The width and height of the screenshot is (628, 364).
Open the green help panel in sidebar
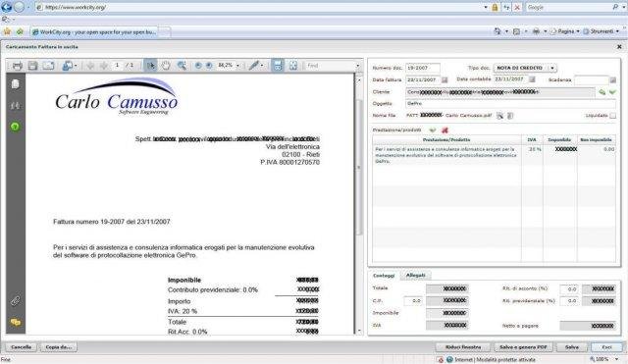pyautogui.click(x=16, y=127)
